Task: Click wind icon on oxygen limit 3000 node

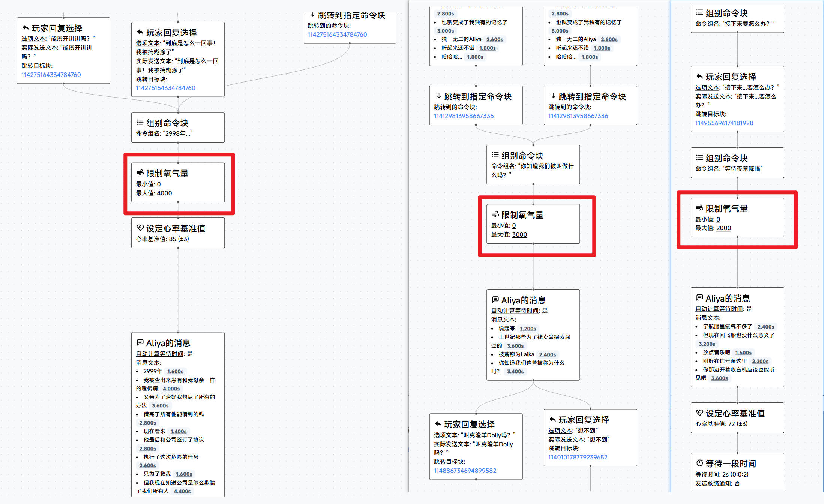Action: tap(495, 214)
